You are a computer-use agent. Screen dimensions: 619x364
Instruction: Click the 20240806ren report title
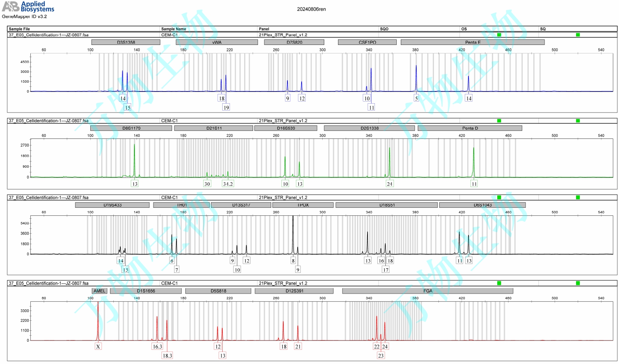tap(311, 9)
